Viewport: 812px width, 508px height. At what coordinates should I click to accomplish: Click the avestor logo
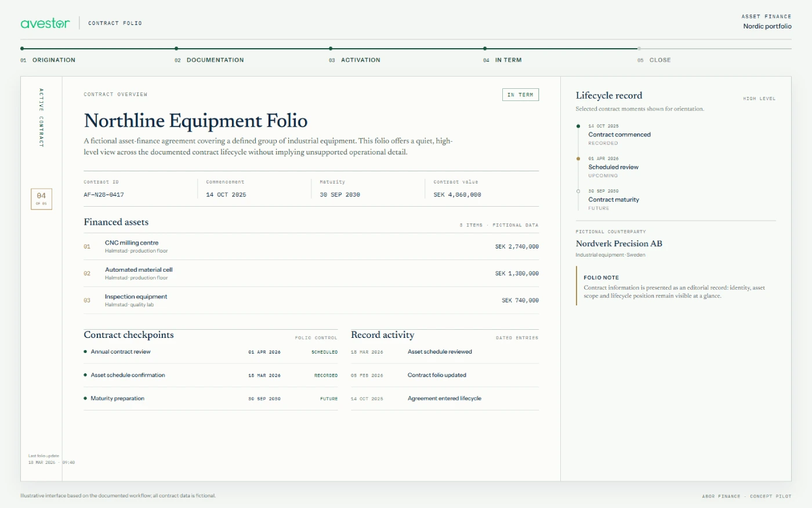(45, 23)
